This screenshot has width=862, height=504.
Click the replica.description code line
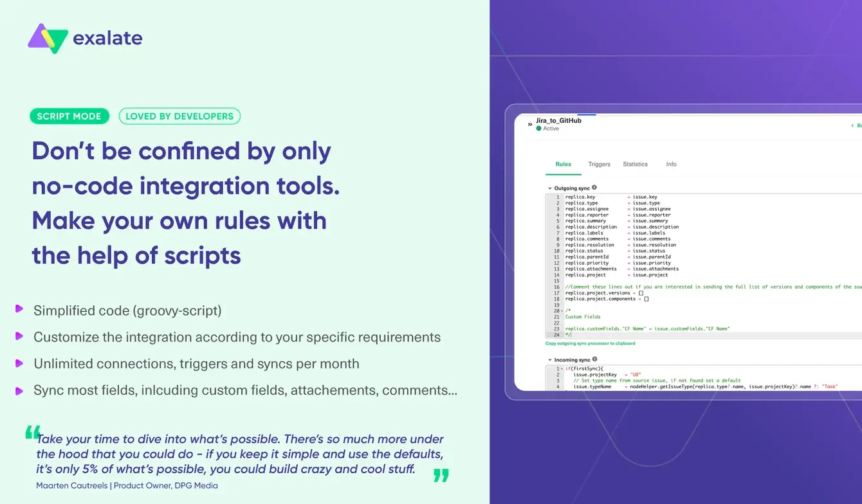click(622, 227)
